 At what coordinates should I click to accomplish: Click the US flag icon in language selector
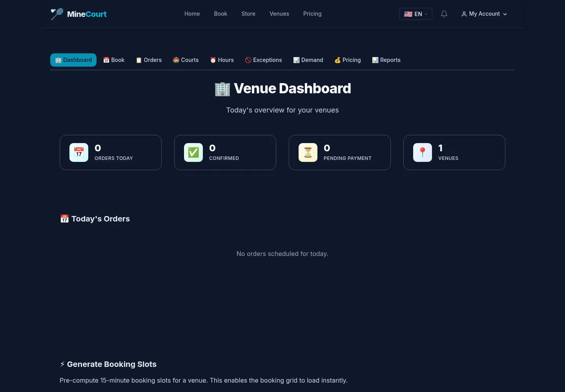408,14
